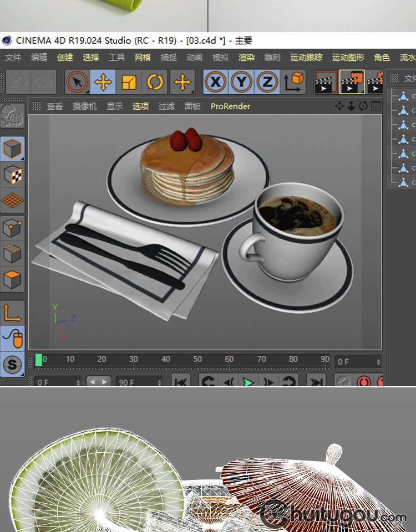The width and height of the screenshot is (416, 532).
Task: Open the 渲染 menu in the menu bar
Action: [247, 58]
